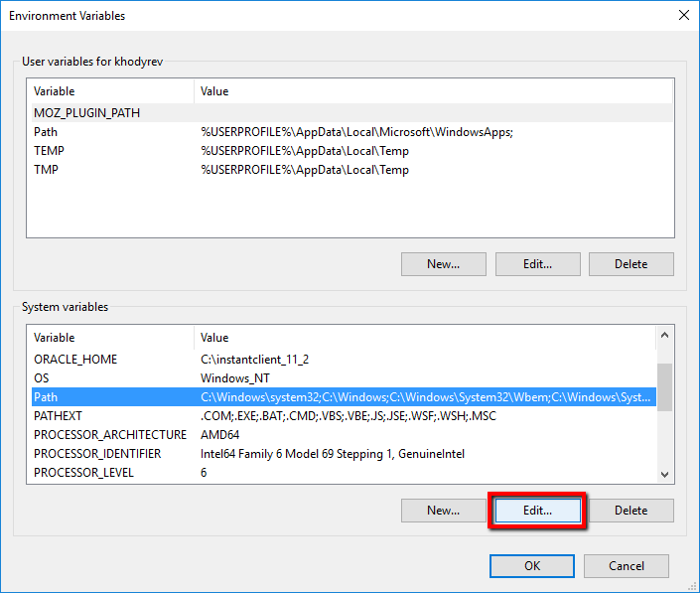Select the TMP user variable
The image size is (700, 593).
pos(47,170)
